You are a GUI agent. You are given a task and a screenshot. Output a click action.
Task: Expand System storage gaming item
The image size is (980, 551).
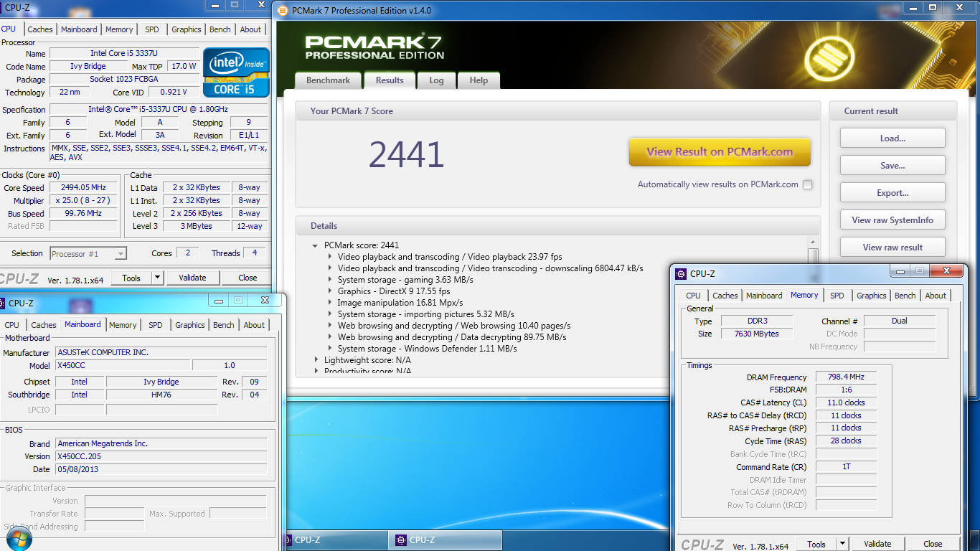(330, 280)
